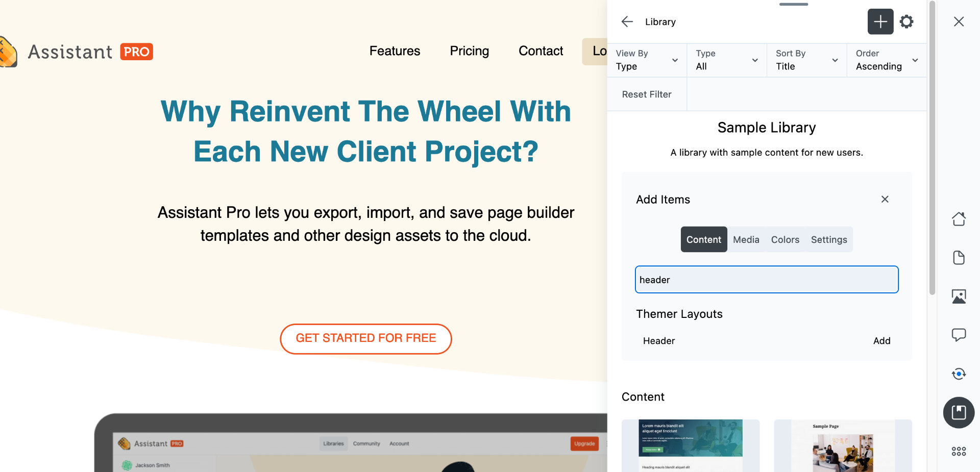Create new item with the plus button
This screenshot has width=980, height=472.
pos(880,21)
